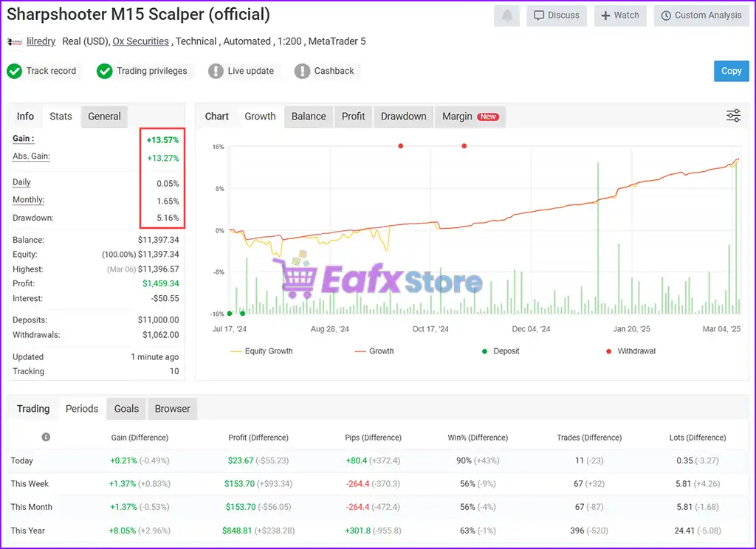Click the first red withdrawal dot on chart

pyautogui.click(x=401, y=146)
